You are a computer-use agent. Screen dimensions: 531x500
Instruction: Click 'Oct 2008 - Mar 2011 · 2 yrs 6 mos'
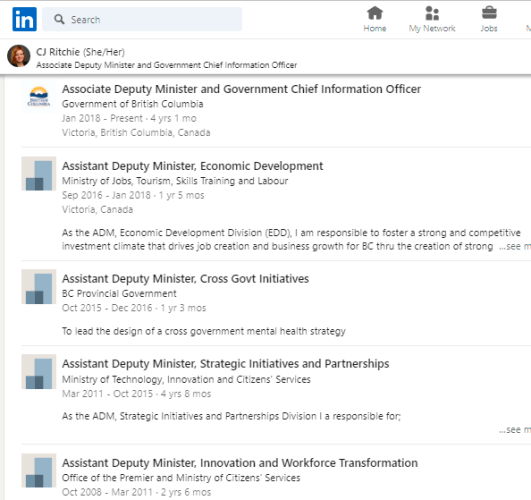136,492
